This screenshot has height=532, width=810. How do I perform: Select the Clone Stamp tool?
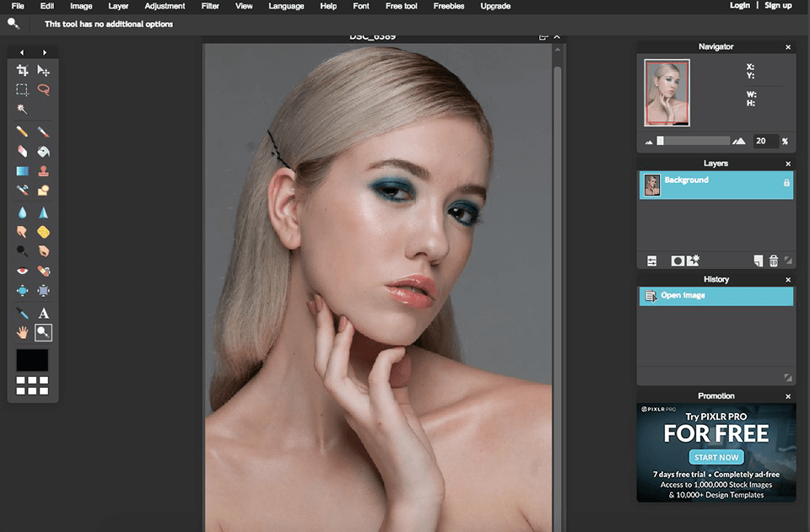pos(43,170)
